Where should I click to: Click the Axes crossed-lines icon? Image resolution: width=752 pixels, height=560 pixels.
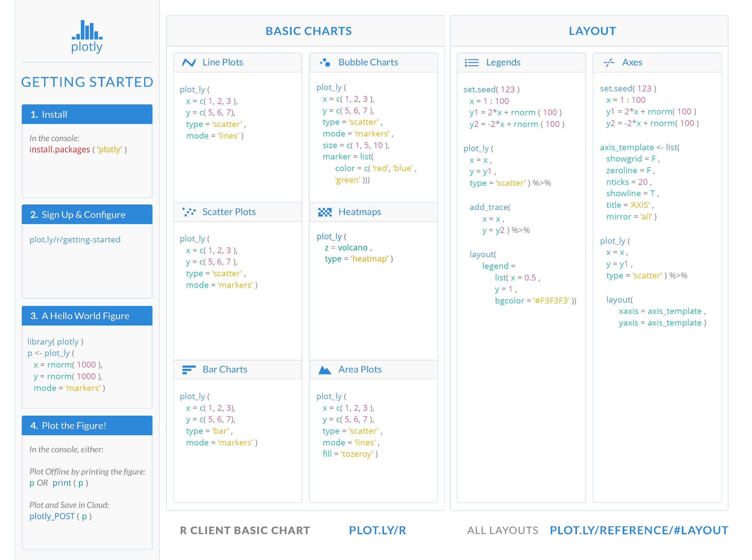pyautogui.click(x=609, y=62)
